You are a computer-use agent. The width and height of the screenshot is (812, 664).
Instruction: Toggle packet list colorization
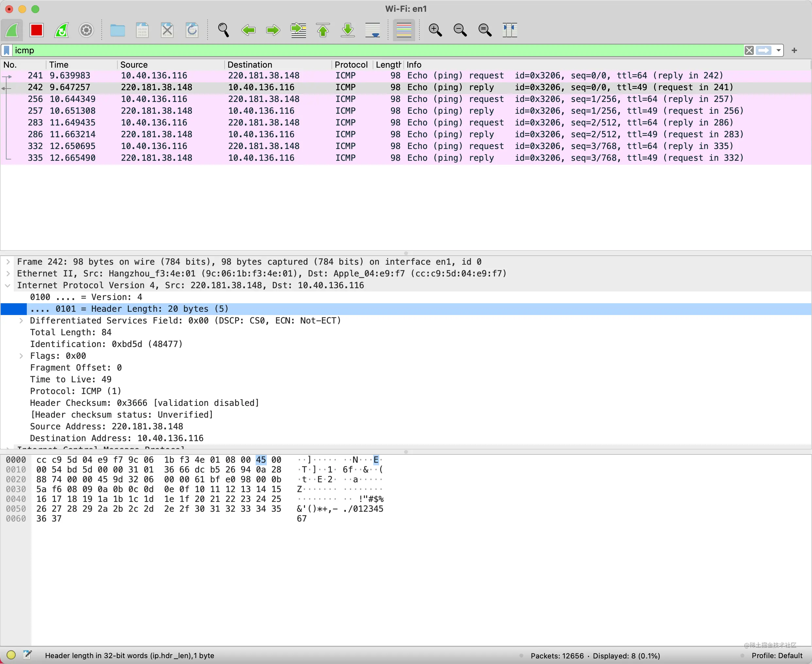click(404, 30)
